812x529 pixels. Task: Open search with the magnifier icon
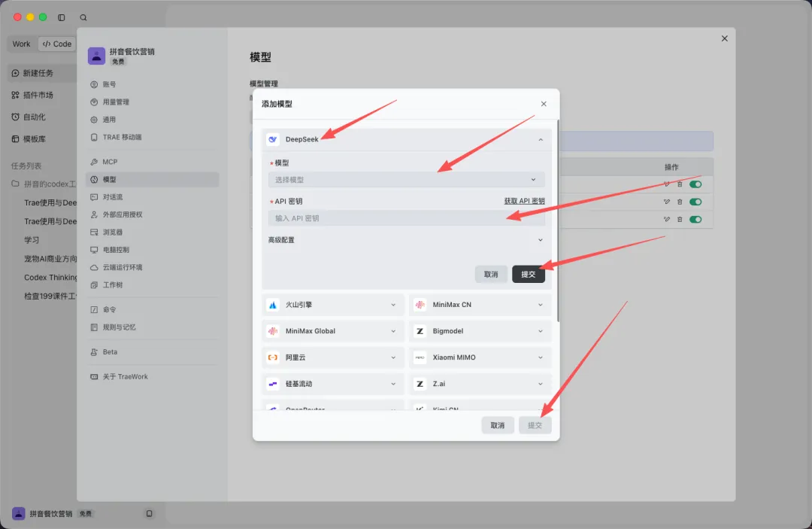pyautogui.click(x=83, y=17)
